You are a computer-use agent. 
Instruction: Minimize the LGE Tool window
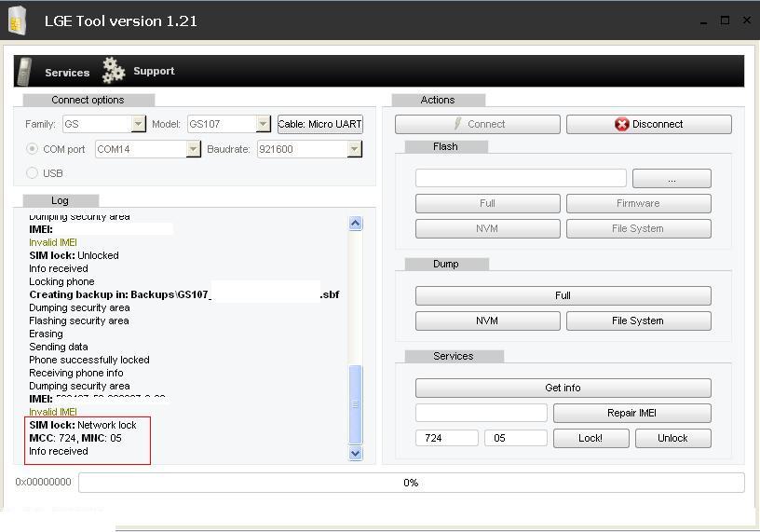tap(703, 20)
